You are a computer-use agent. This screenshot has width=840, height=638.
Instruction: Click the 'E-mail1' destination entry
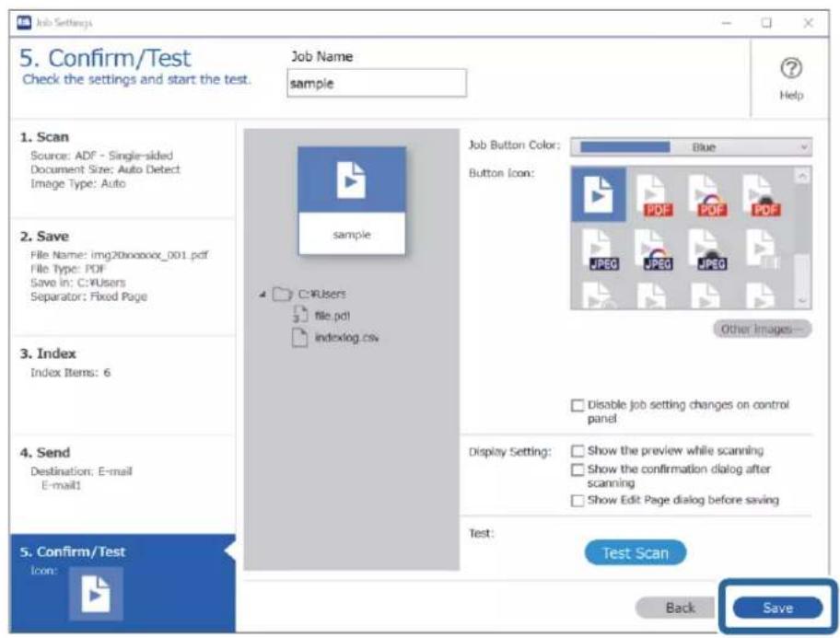coord(61,485)
